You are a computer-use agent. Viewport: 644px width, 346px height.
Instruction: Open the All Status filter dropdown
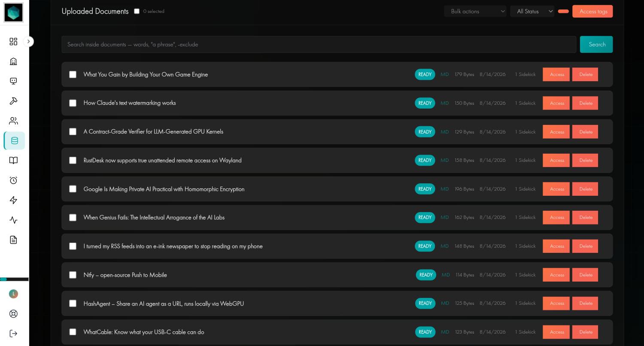click(532, 12)
